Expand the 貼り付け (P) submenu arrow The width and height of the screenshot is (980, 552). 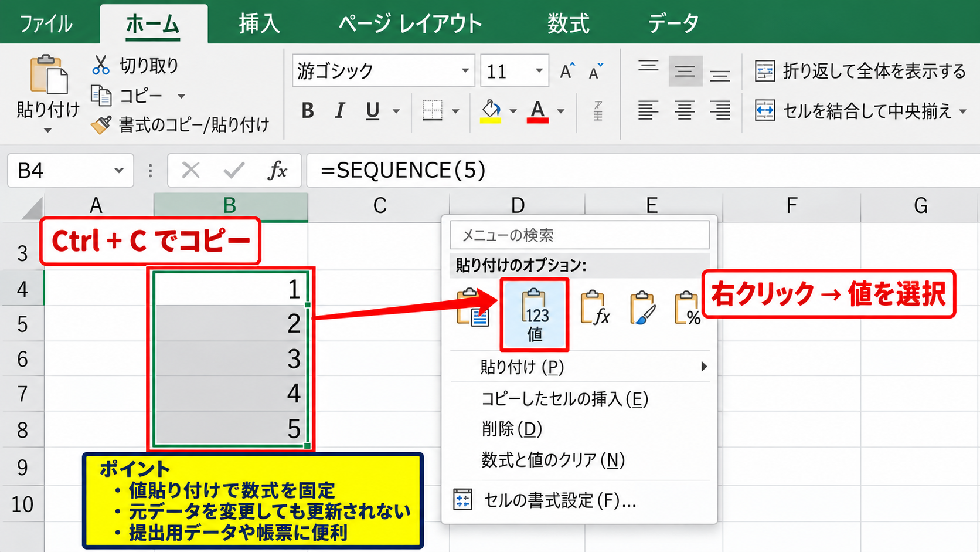pyautogui.click(x=703, y=367)
